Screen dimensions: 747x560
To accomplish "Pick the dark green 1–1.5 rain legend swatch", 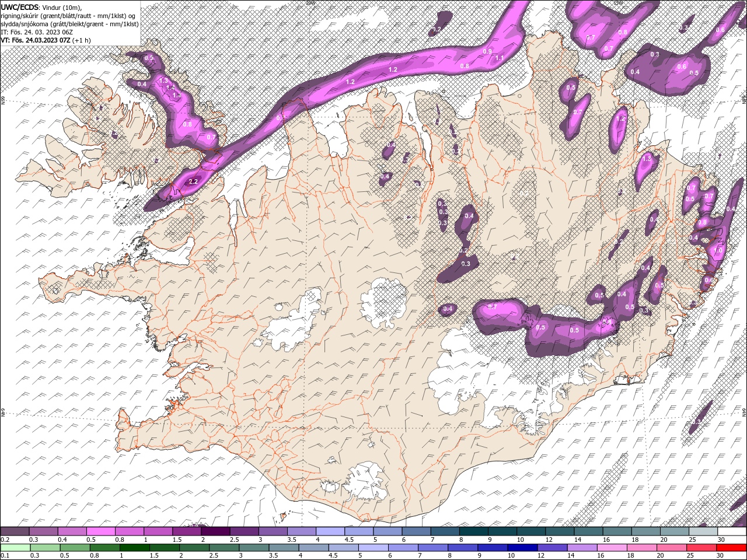I will pyautogui.click(x=134, y=548).
